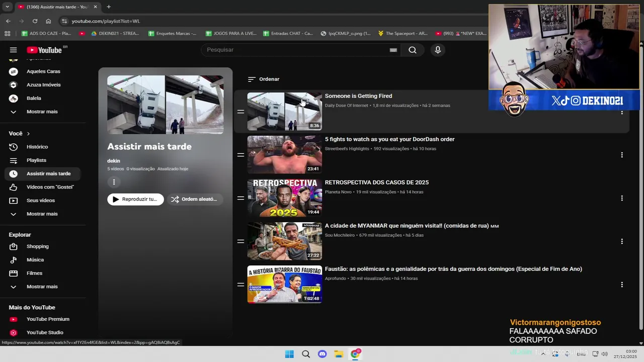Open Windows Start menu on taskbar
644x362 pixels.
tap(289, 354)
